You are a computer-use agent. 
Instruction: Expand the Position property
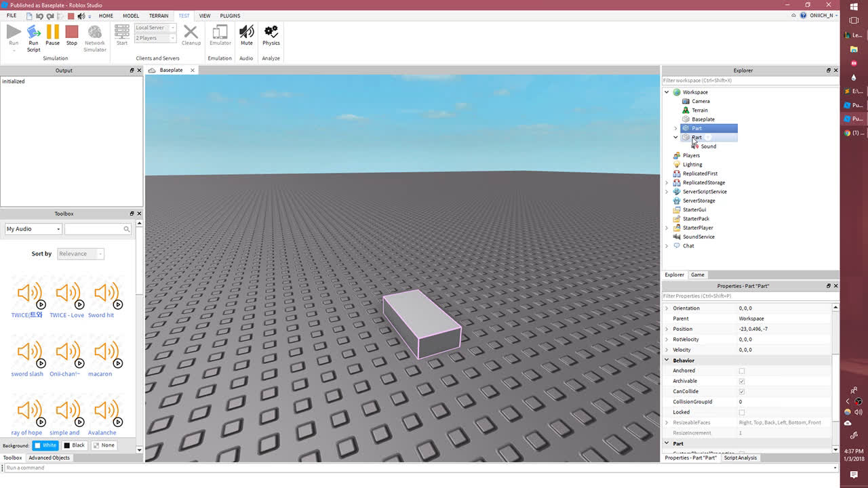(667, 329)
